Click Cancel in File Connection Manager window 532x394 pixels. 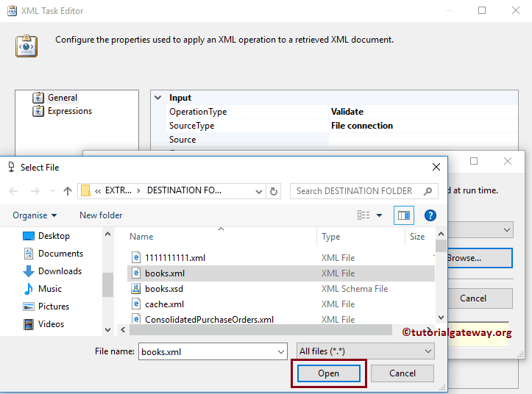[x=480, y=298]
